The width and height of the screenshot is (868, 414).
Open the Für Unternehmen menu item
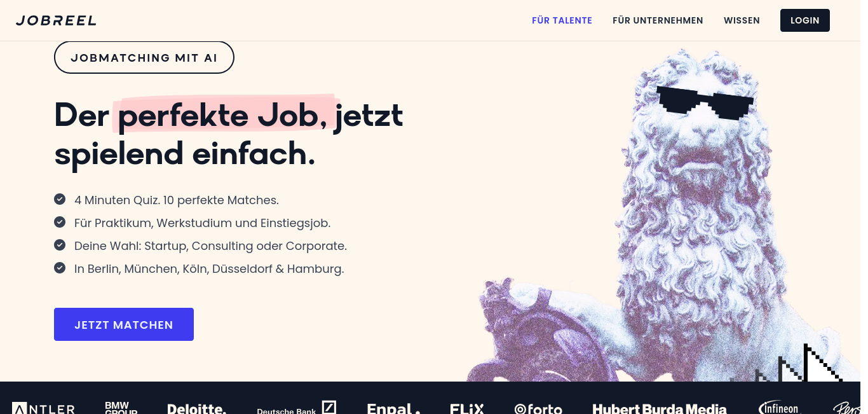click(658, 20)
